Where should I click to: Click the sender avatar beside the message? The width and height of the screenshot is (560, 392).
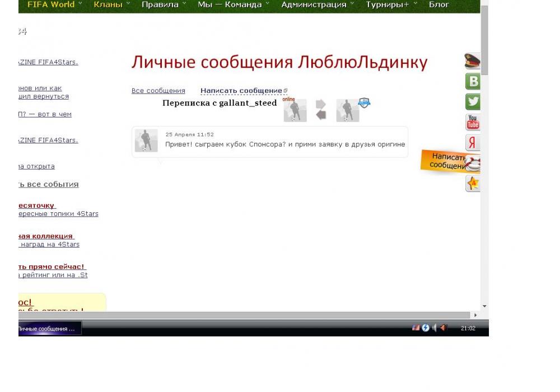click(146, 141)
